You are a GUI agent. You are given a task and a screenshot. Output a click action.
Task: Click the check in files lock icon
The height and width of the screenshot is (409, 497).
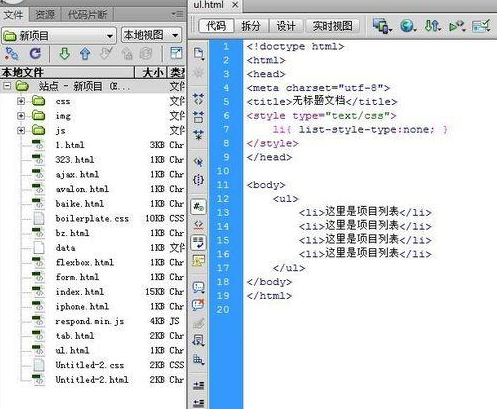click(127, 53)
